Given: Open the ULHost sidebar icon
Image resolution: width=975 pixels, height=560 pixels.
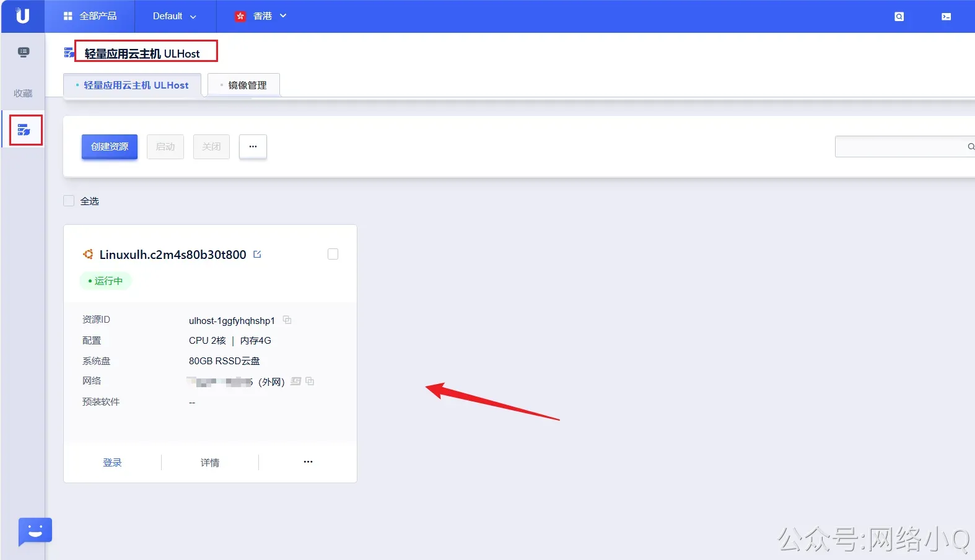Looking at the screenshot, I should [x=24, y=130].
